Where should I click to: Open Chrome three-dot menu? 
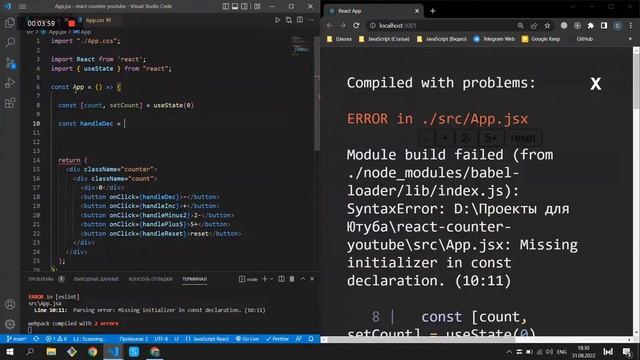pyautogui.click(x=631, y=25)
